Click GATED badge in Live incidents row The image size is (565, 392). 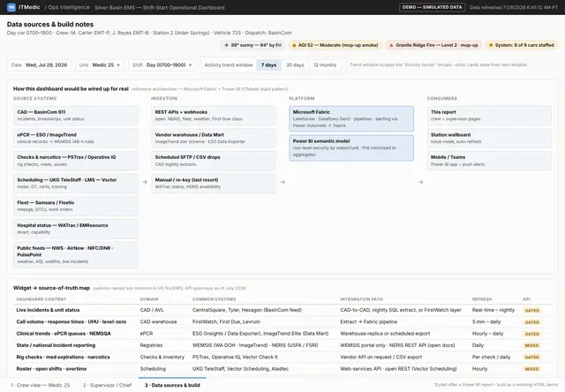pos(531,311)
